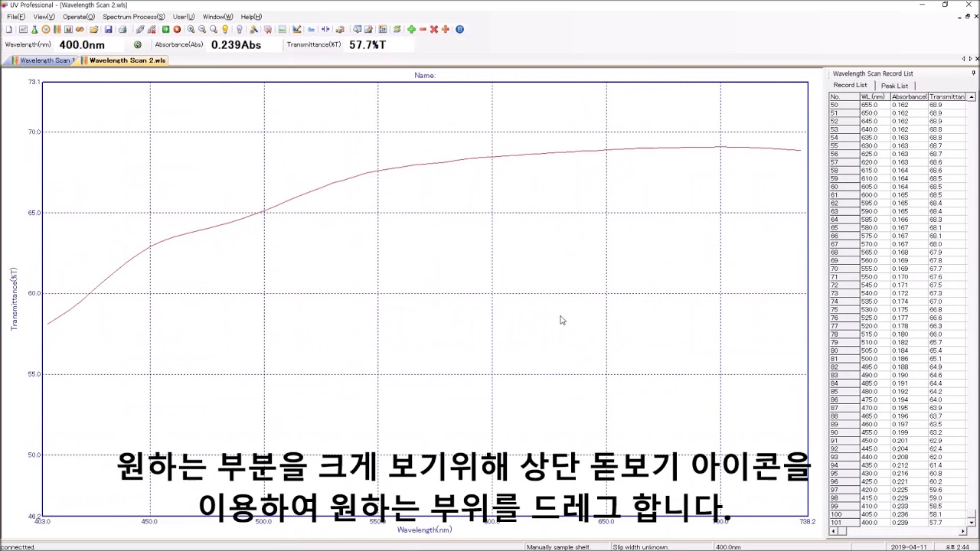Stop scan with red stop icon
980x551 pixels.
[177, 29]
